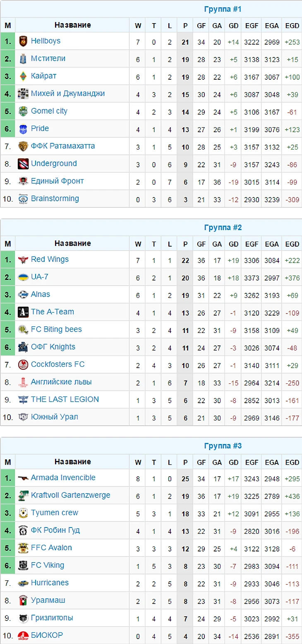Click the Red Wings team logo
Viewport: 302px width, 644px height.
tap(23, 260)
